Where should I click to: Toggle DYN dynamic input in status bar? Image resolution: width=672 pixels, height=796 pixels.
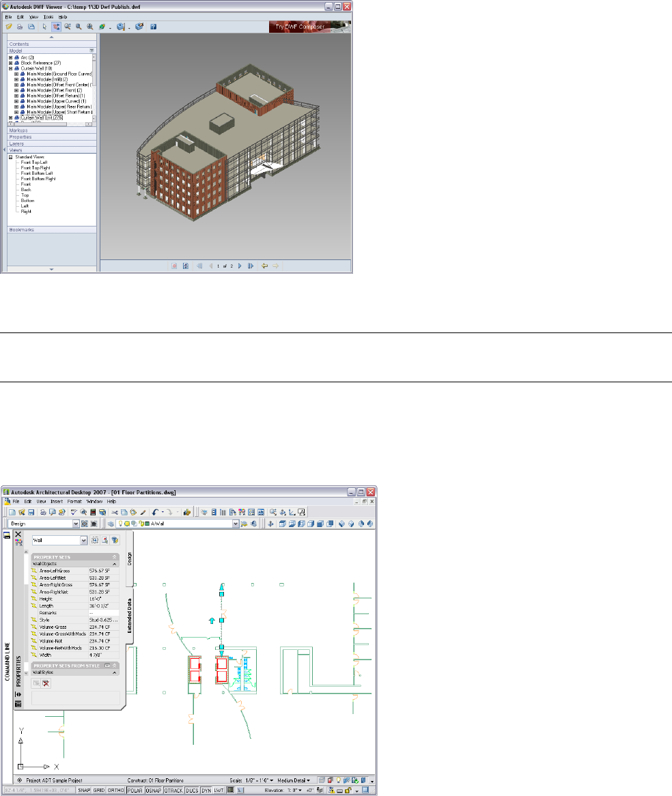[x=206, y=791]
